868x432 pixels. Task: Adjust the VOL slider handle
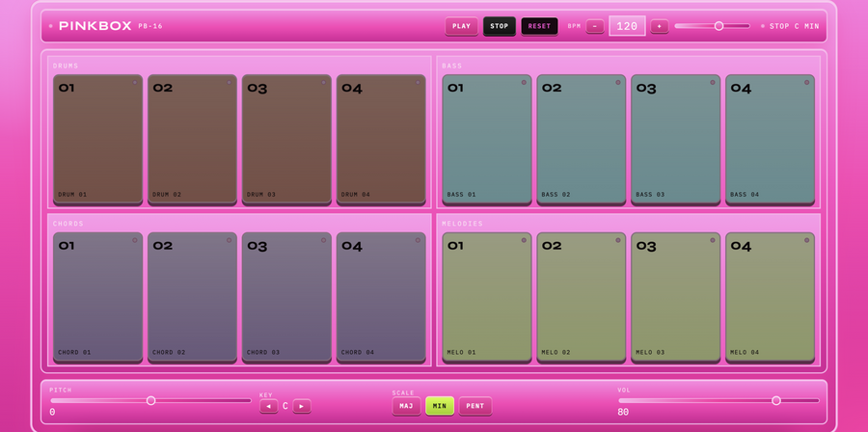[x=776, y=400]
